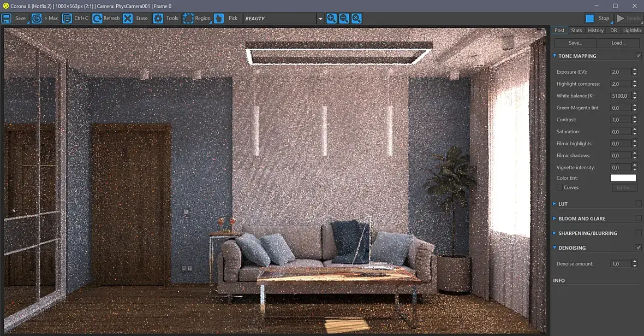The width and height of the screenshot is (644, 336).
Task: Activate the Region selection icon
Action: point(188,19)
